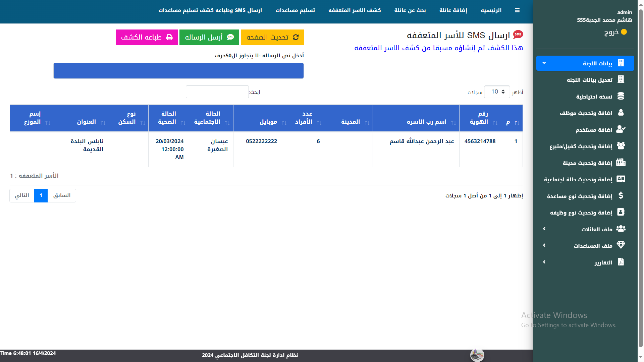Select the city icon for إضافة وتحديث مدينة
644x362 pixels.
(621, 163)
